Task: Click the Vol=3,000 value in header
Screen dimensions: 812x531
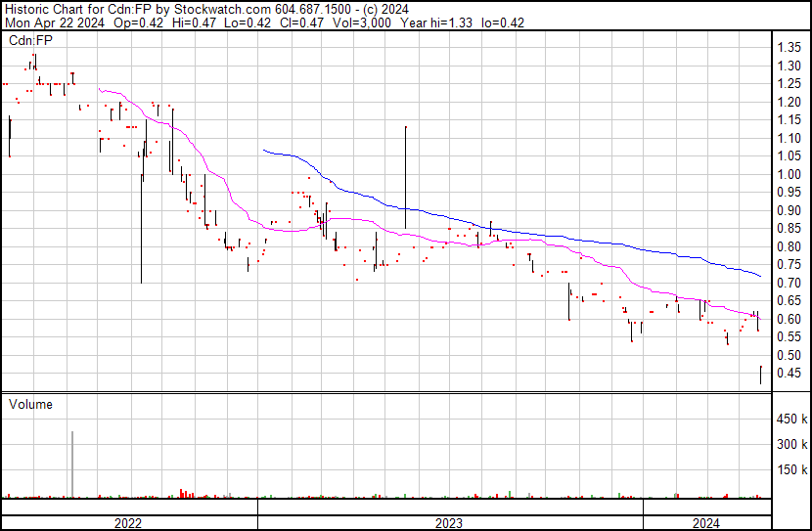Action: pyautogui.click(x=362, y=22)
